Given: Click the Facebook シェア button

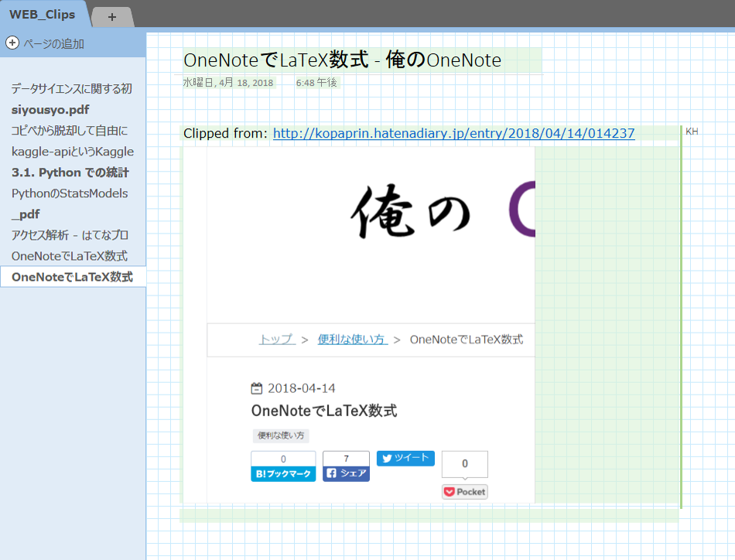Looking at the screenshot, I should coord(346,473).
